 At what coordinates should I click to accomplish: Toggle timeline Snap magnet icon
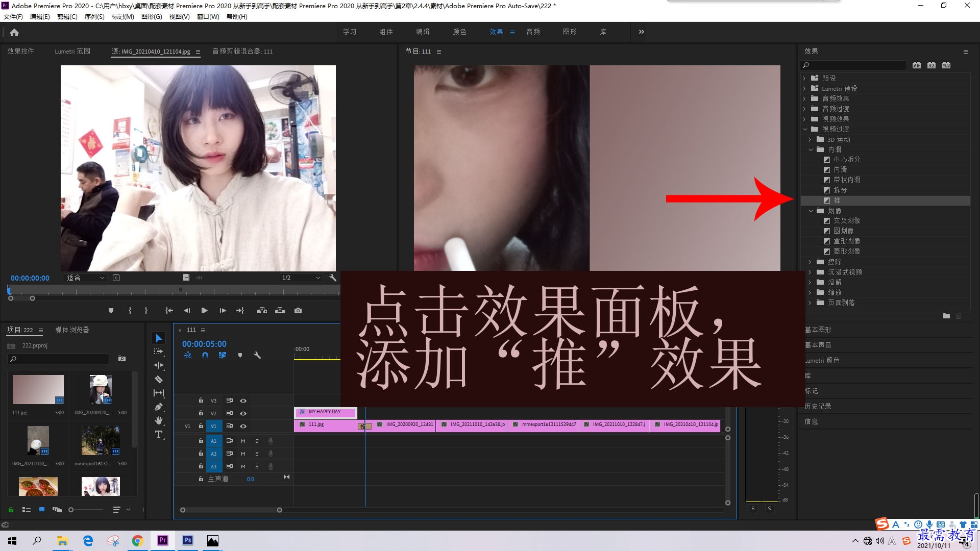coord(205,355)
